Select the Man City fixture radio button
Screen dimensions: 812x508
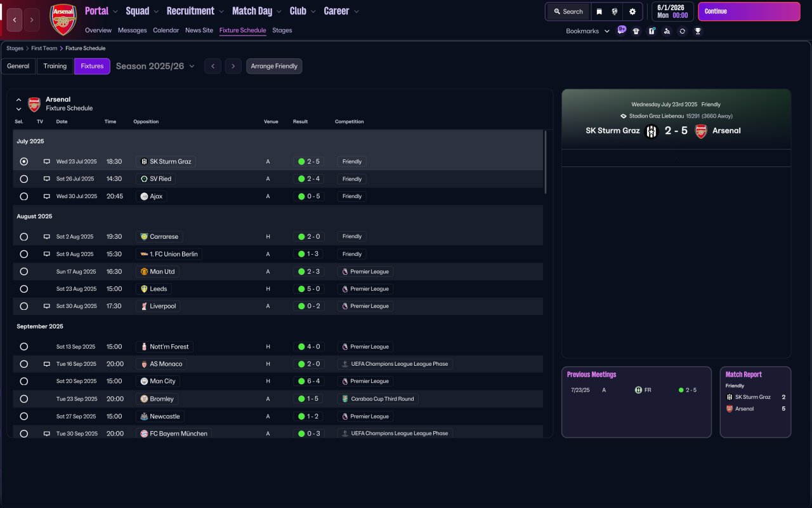(24, 382)
